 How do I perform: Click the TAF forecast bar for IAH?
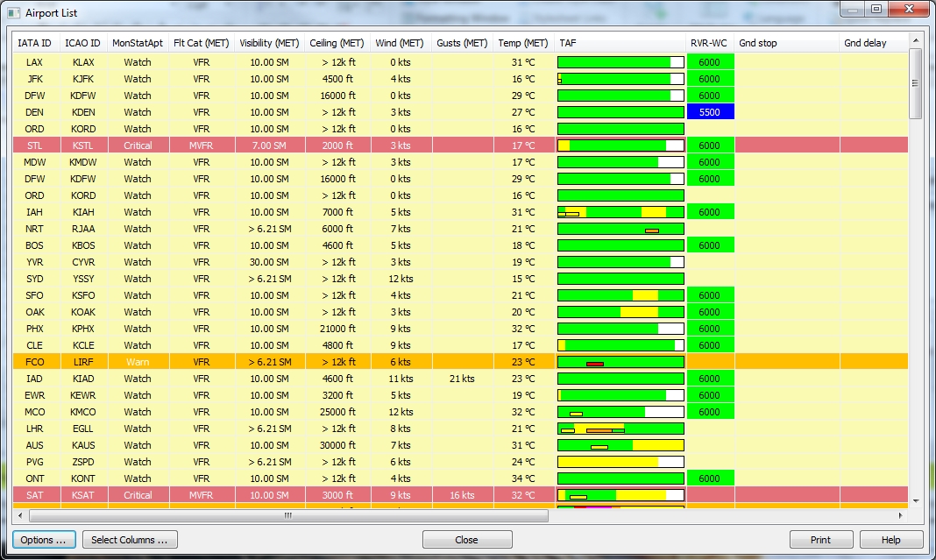pos(620,212)
